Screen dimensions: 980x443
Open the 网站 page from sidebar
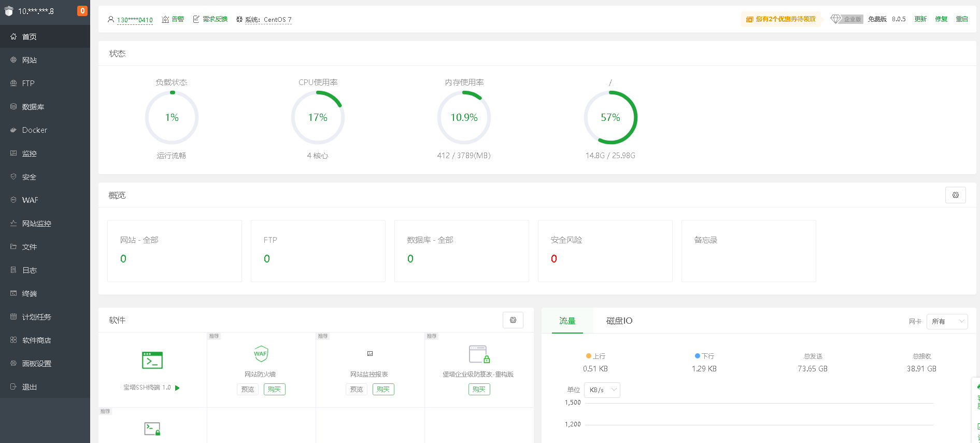30,60
